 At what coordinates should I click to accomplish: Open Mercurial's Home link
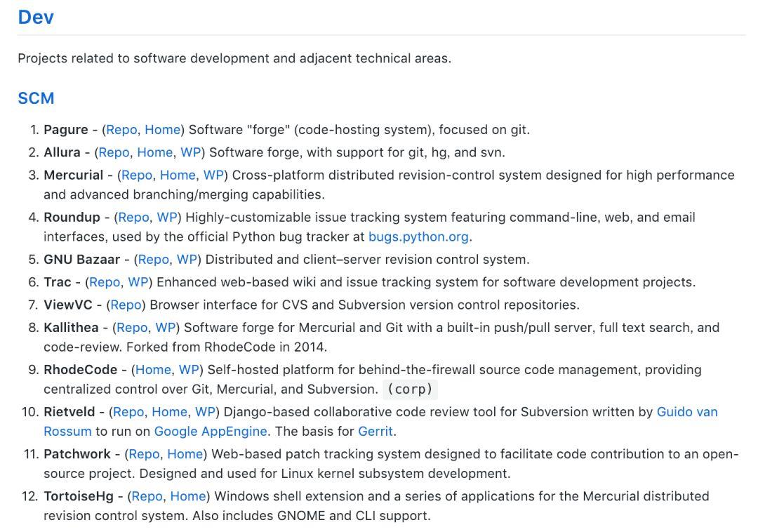point(178,175)
